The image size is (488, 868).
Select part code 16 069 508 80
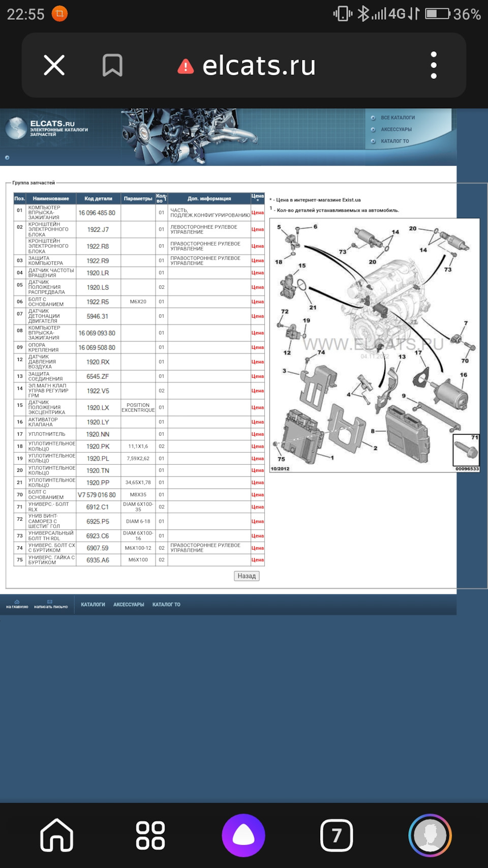(97, 348)
